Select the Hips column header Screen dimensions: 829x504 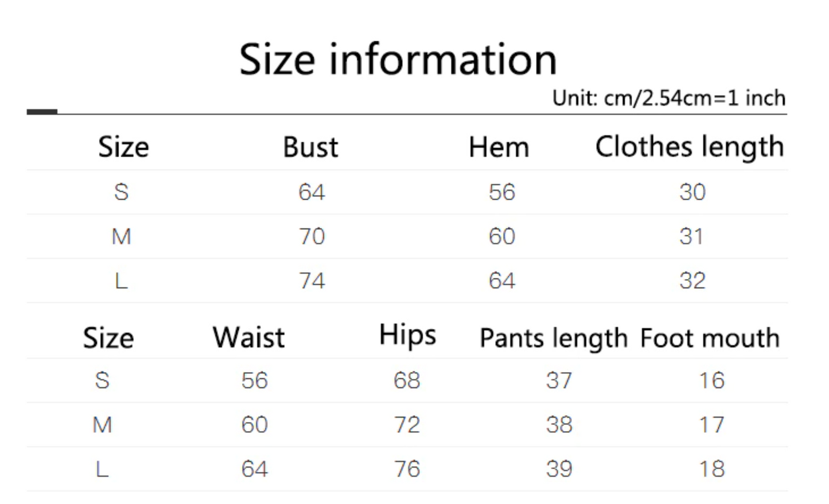pyautogui.click(x=407, y=335)
